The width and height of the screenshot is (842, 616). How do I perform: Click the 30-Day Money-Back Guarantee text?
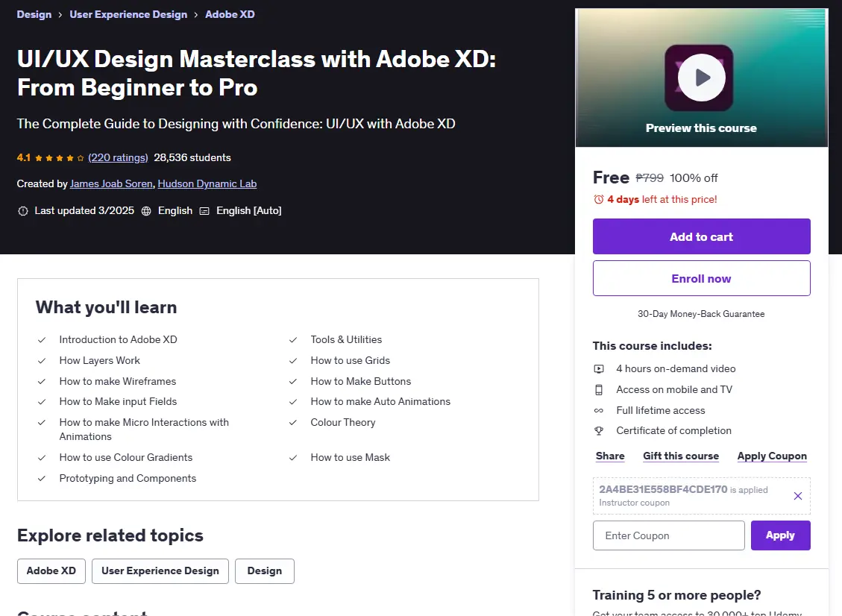pos(701,314)
